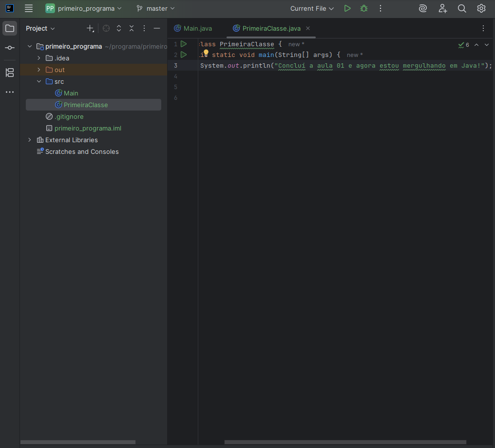Viewport: 495px width, 448px height.
Task: Select primeiro_programa.iml in the project tree
Action: tap(88, 128)
